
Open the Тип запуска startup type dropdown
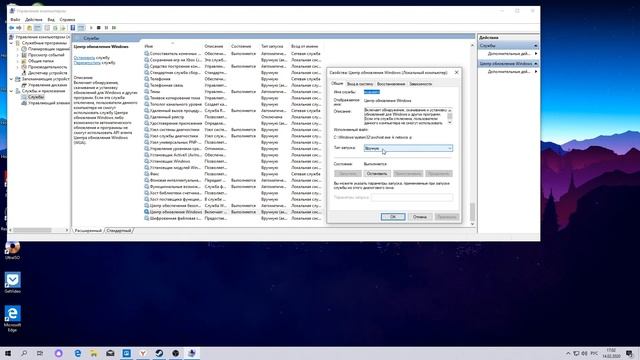408,148
